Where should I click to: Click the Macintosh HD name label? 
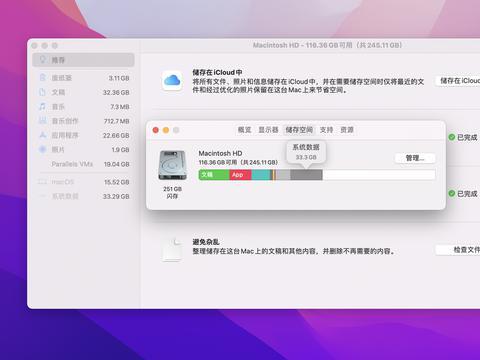220,153
